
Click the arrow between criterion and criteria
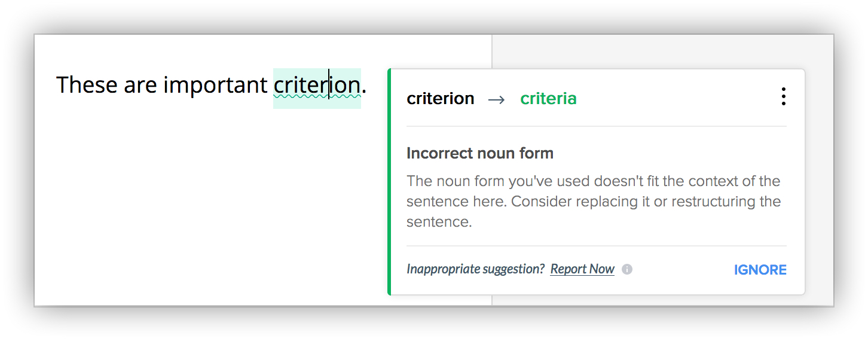click(x=497, y=99)
